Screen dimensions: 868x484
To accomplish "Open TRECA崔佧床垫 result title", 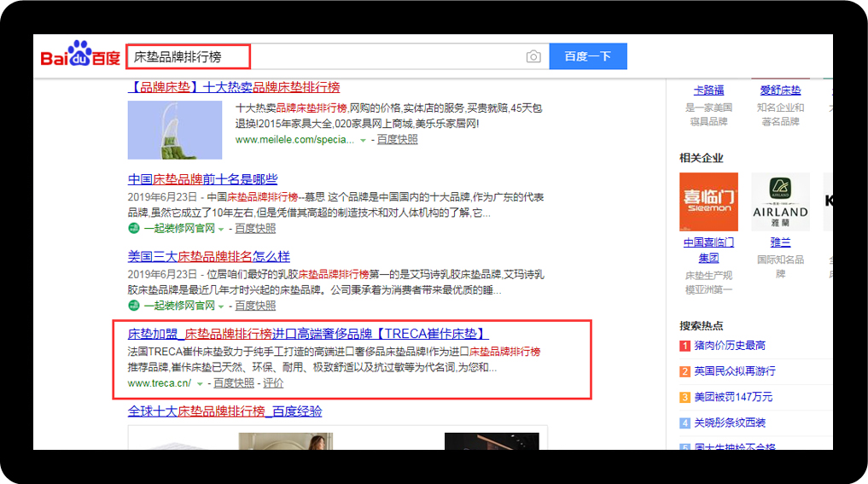I will (x=308, y=334).
